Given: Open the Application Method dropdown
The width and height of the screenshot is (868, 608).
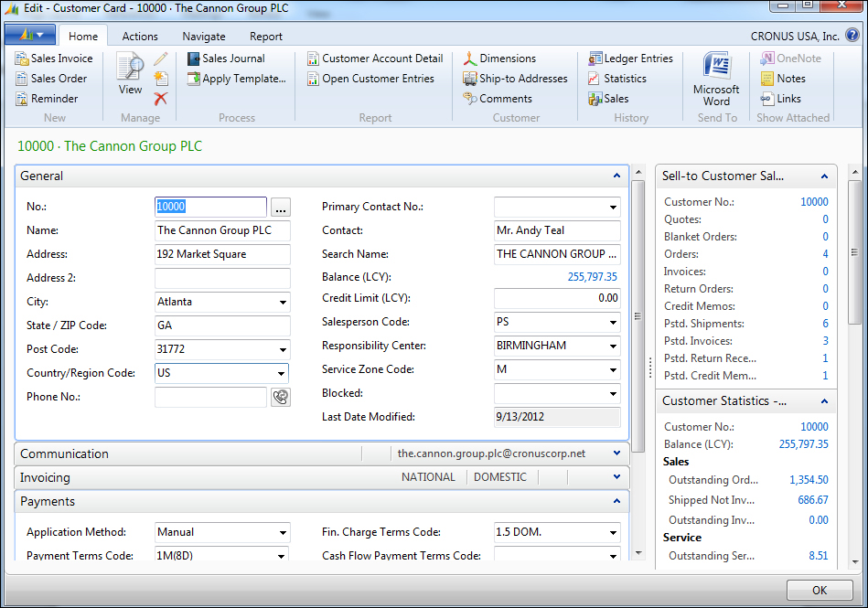Looking at the screenshot, I should click(x=283, y=532).
